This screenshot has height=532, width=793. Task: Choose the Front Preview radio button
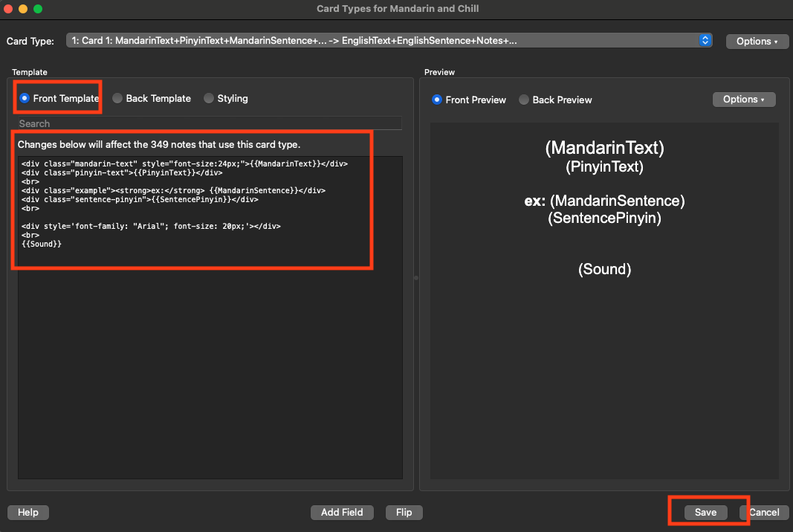click(437, 100)
